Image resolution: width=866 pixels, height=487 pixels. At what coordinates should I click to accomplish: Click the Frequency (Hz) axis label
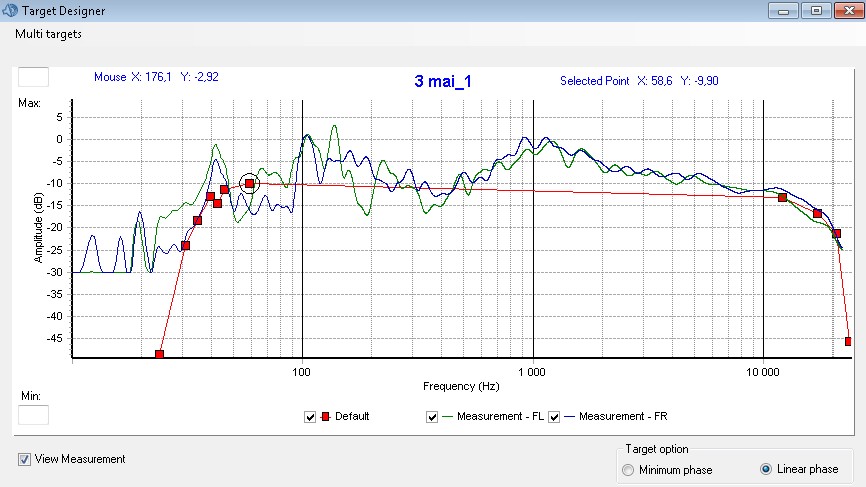[461, 386]
